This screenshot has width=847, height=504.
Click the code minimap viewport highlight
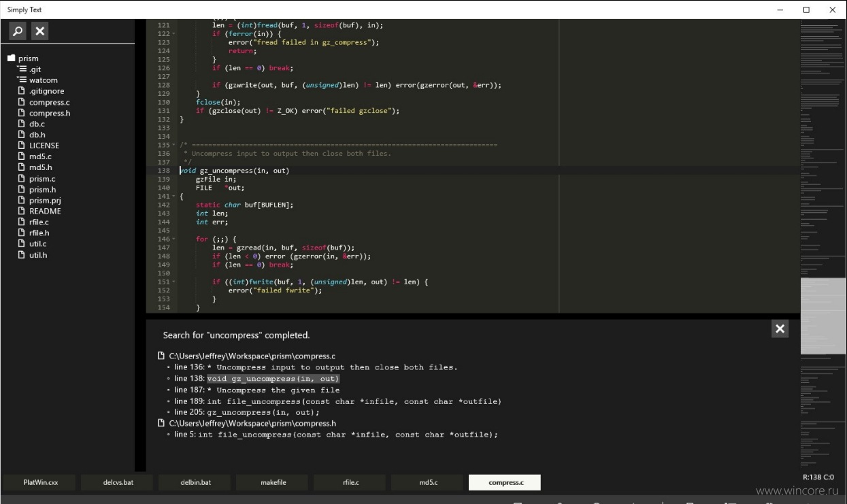point(823,316)
